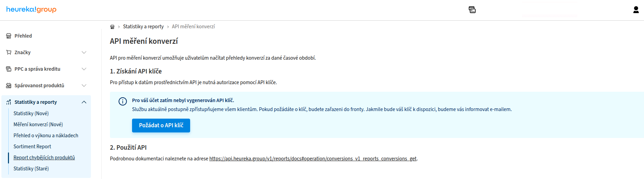Click the PPC a správa kreditu icon
This screenshot has height=179, width=644.
pyautogui.click(x=9, y=69)
